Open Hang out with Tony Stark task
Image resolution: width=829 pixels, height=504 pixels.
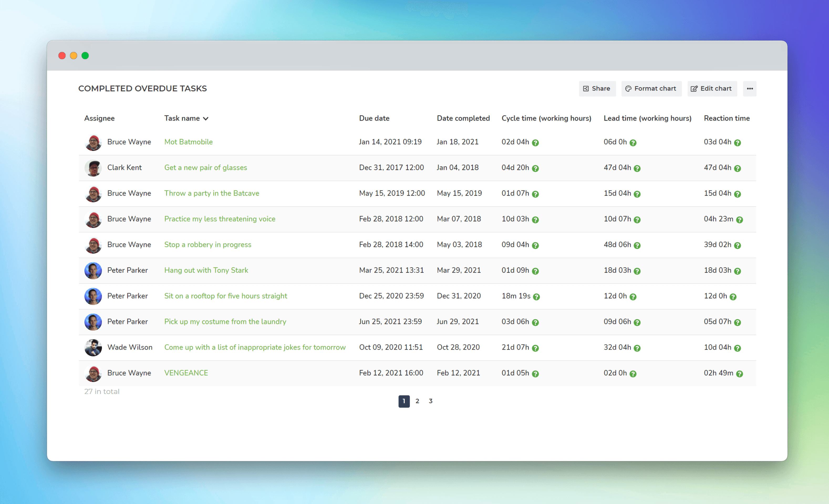(206, 270)
